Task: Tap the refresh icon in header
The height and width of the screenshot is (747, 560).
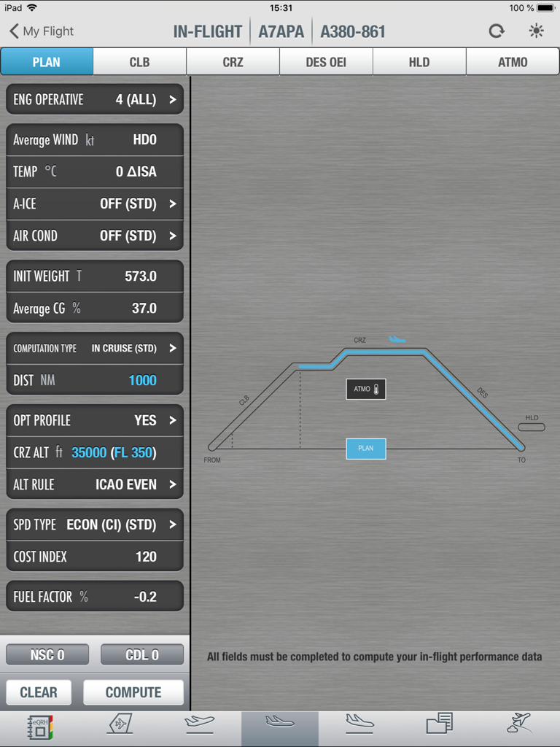Action: click(496, 31)
